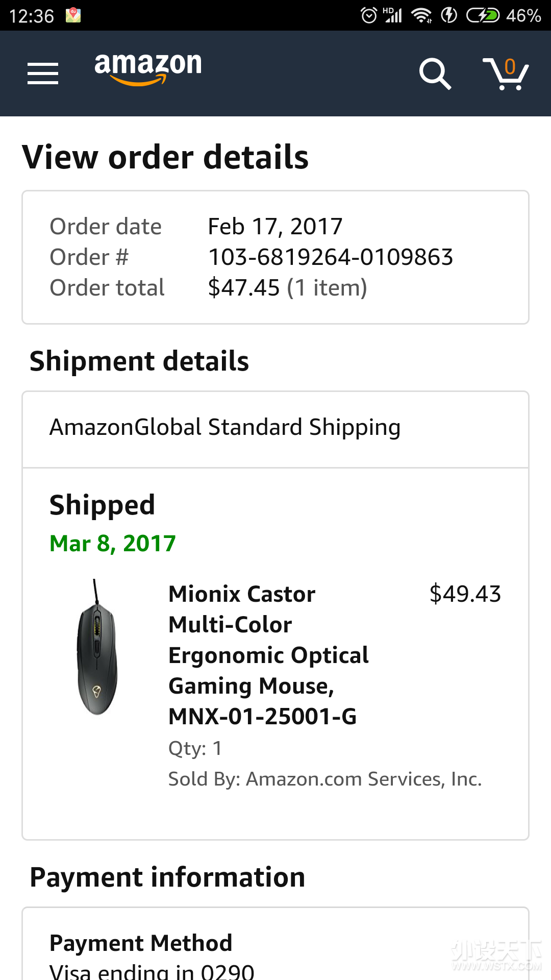
Task: Tap the Payment Method heading
Action: (x=141, y=943)
